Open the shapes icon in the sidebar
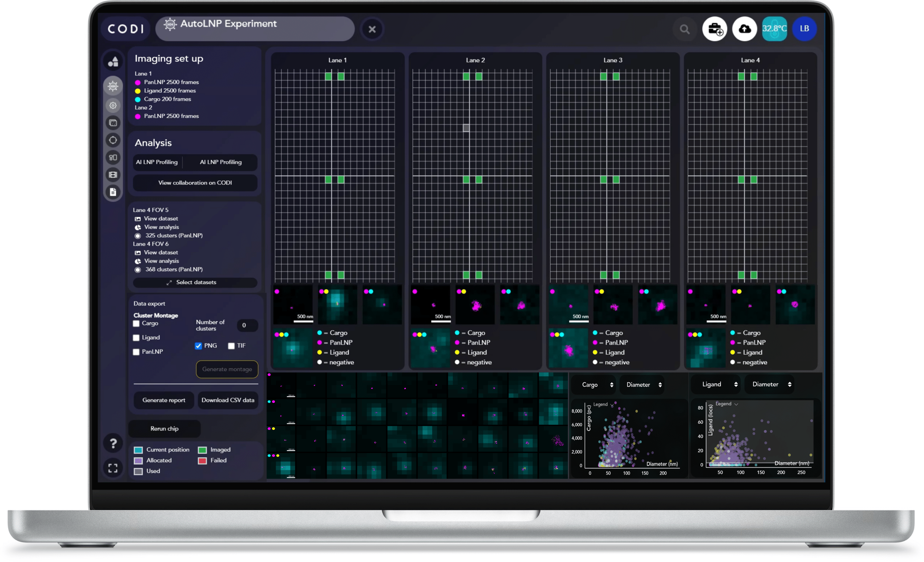This screenshot has height=562, width=924. coord(113,62)
